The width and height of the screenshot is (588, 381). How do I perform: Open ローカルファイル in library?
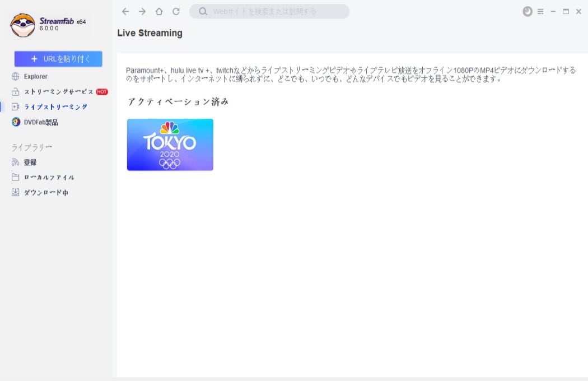[49, 178]
